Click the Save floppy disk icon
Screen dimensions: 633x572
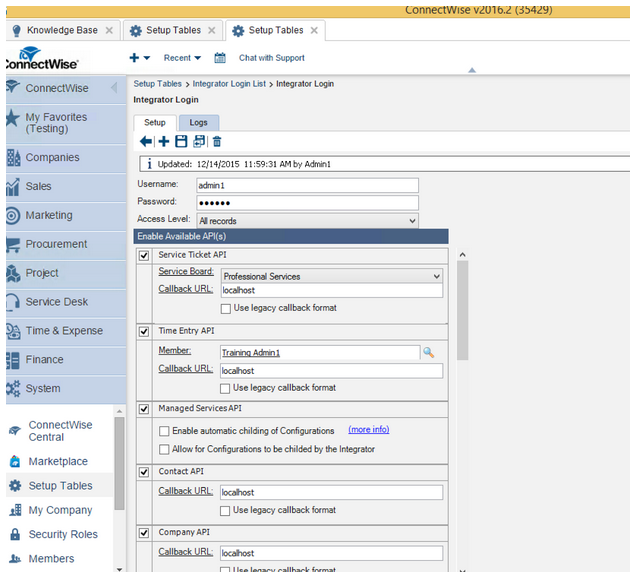coord(181,141)
